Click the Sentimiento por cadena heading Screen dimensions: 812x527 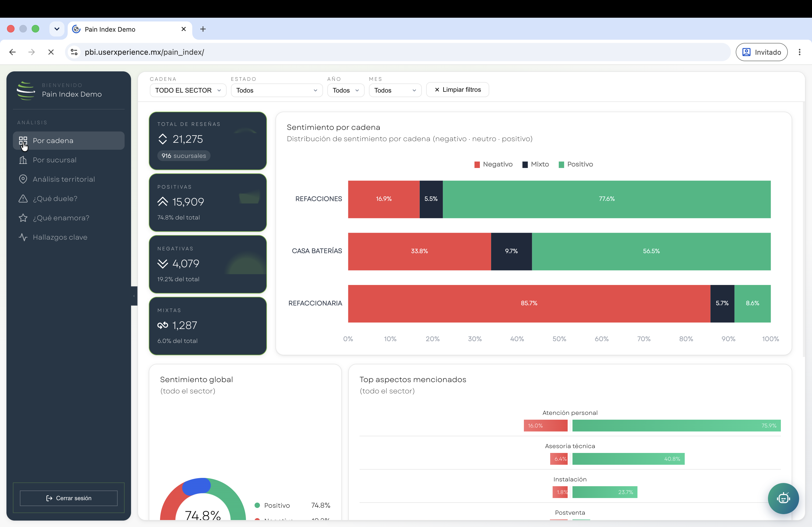click(x=333, y=127)
